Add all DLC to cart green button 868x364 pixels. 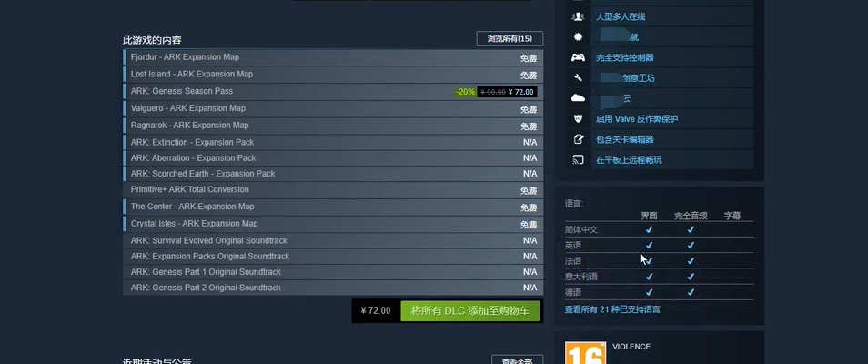pyautogui.click(x=470, y=311)
